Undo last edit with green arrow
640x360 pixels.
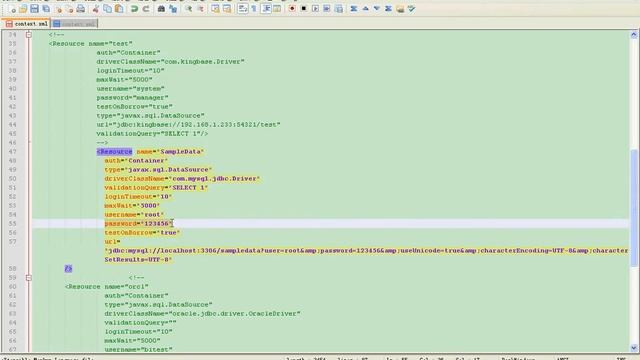coord(134,9)
